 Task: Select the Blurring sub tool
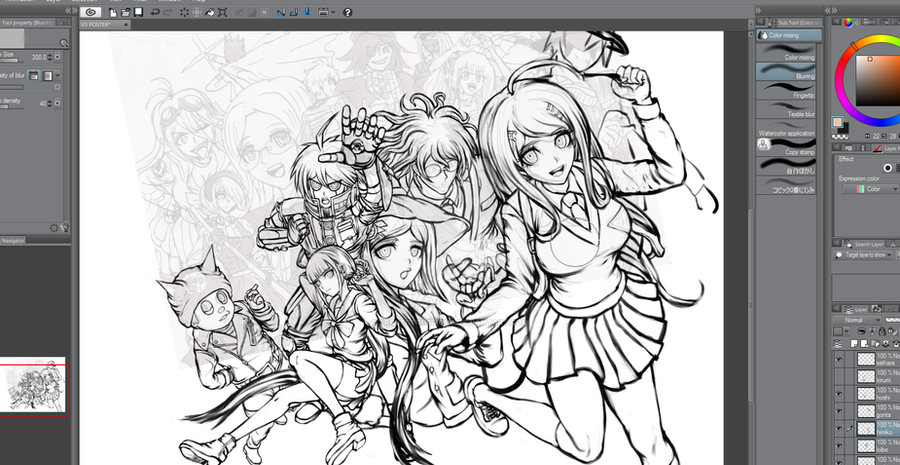point(786,71)
